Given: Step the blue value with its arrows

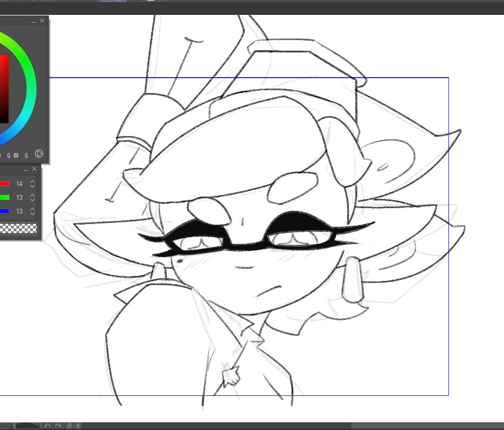Looking at the screenshot, I should pyautogui.click(x=32, y=211).
